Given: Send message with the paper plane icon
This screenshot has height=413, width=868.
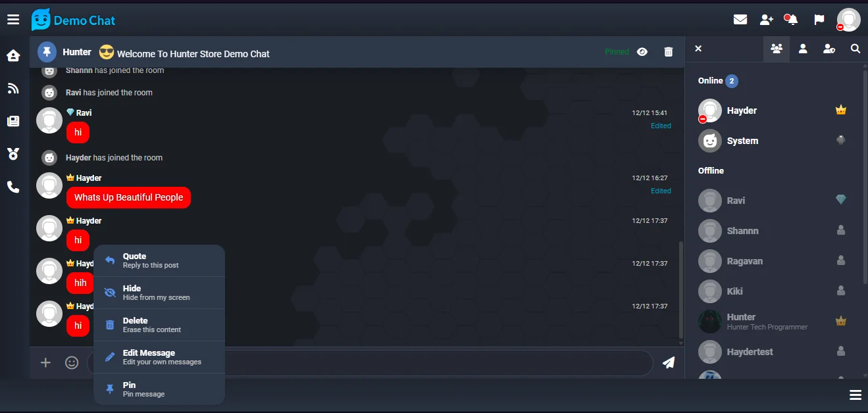Looking at the screenshot, I should (x=669, y=362).
